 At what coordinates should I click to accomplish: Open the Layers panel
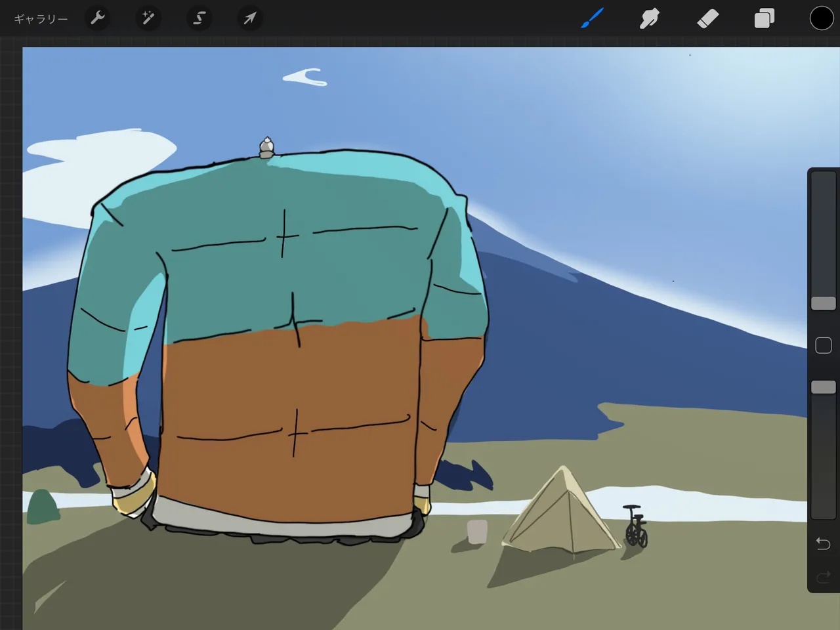765,18
